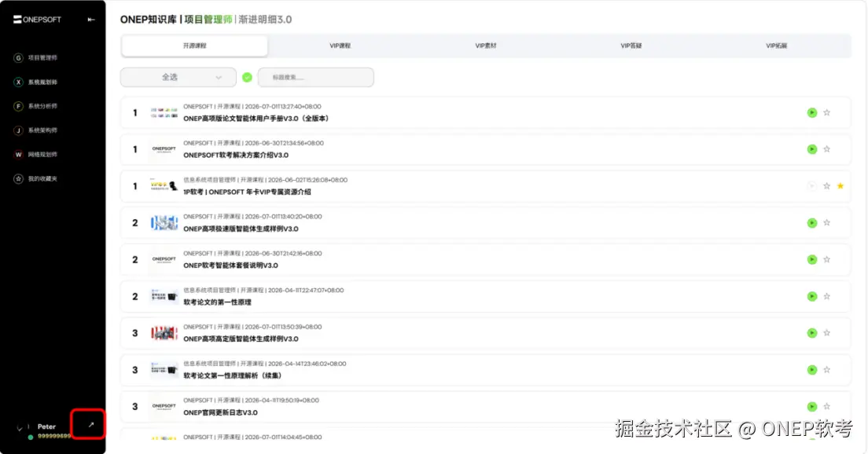Viewport: 868px width, 454px height.
Task: Open 系统规划师 in the sidebar
Action: 36,82
